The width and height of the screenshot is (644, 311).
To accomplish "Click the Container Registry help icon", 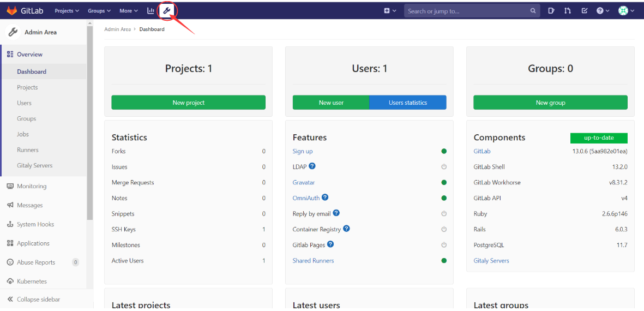I will (346, 229).
